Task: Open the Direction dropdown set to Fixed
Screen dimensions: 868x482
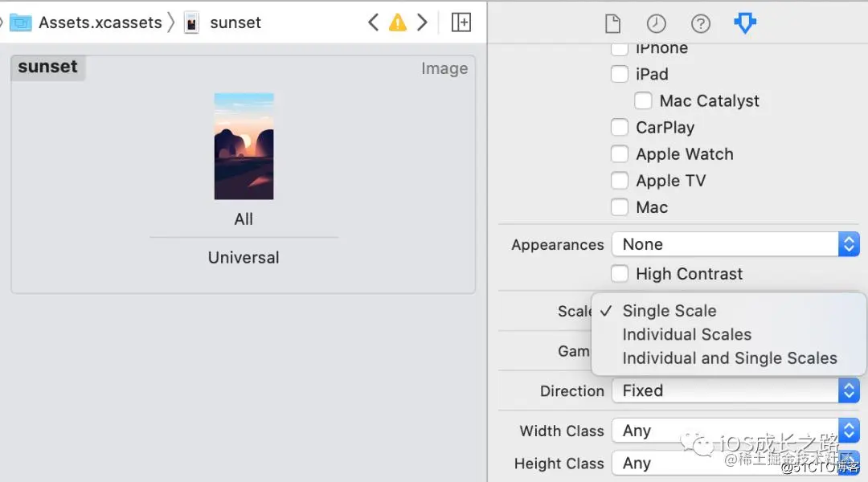Action: coord(735,391)
